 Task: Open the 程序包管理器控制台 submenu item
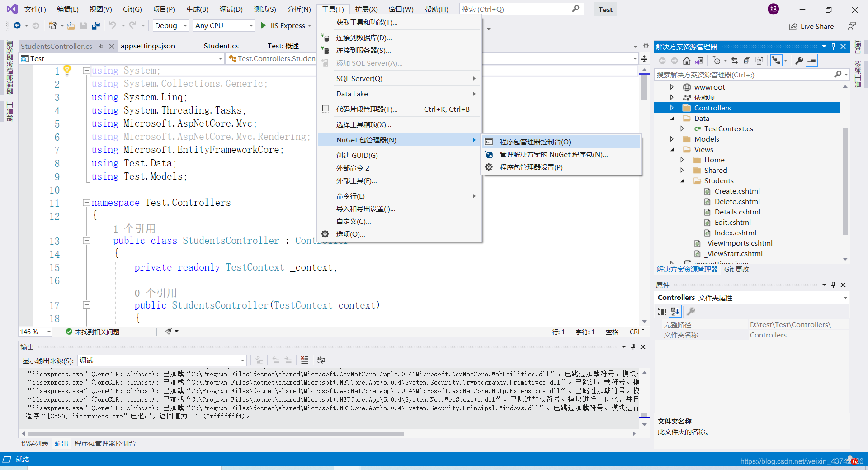[561, 142]
